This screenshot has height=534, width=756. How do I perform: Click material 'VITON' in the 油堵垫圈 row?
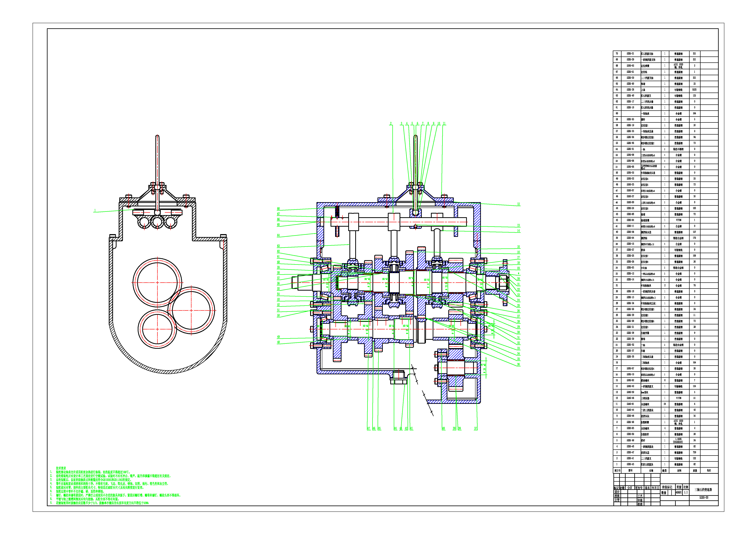pyautogui.click(x=679, y=220)
